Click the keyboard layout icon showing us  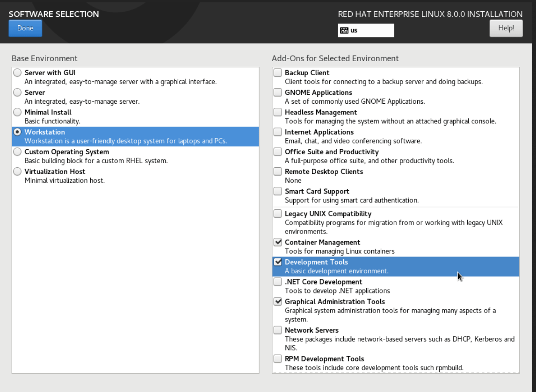pos(366,30)
